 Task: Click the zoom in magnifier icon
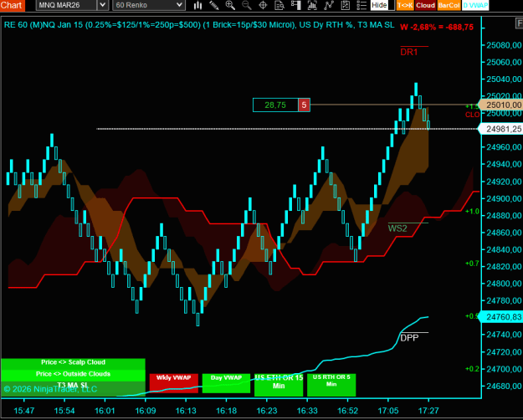[x=230, y=5]
